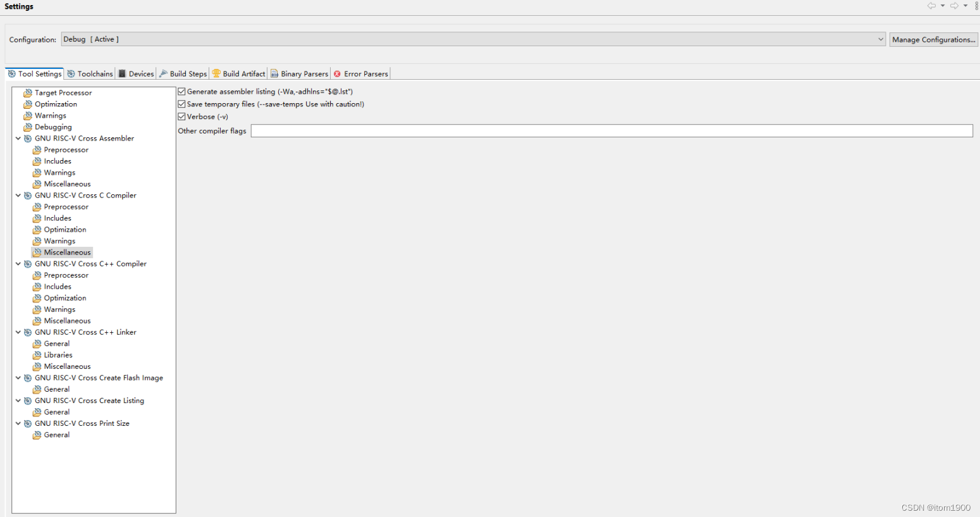Switch to the Devices tab
The height and width of the screenshot is (517, 980).
(136, 74)
